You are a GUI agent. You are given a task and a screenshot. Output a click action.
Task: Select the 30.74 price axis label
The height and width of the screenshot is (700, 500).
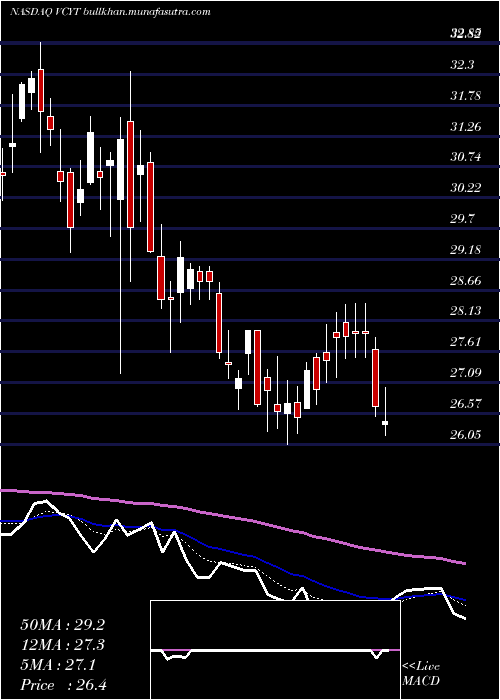click(x=466, y=157)
